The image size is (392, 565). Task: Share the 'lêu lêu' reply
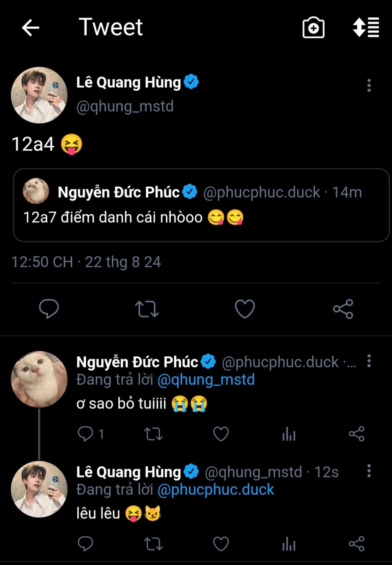point(356,544)
